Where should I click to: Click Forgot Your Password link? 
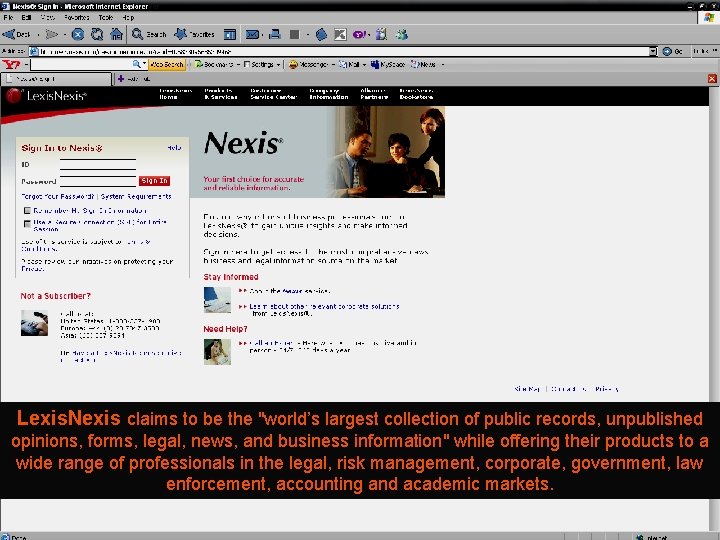[x=57, y=196]
